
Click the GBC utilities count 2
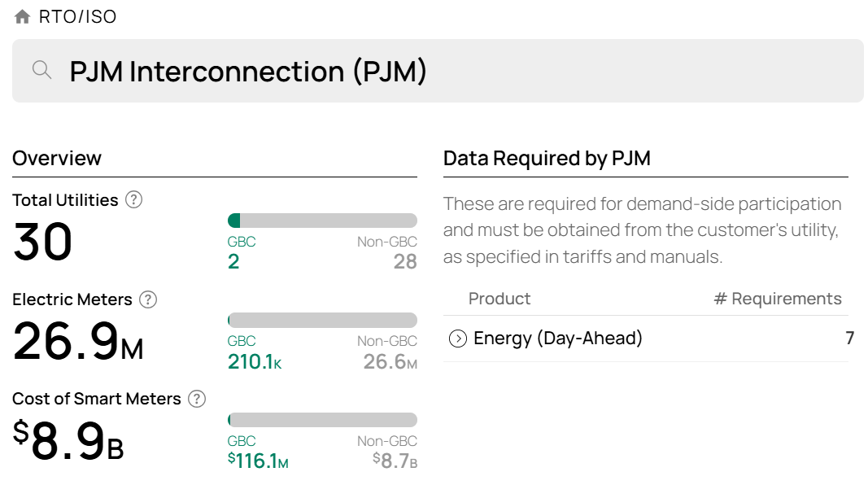(x=233, y=261)
